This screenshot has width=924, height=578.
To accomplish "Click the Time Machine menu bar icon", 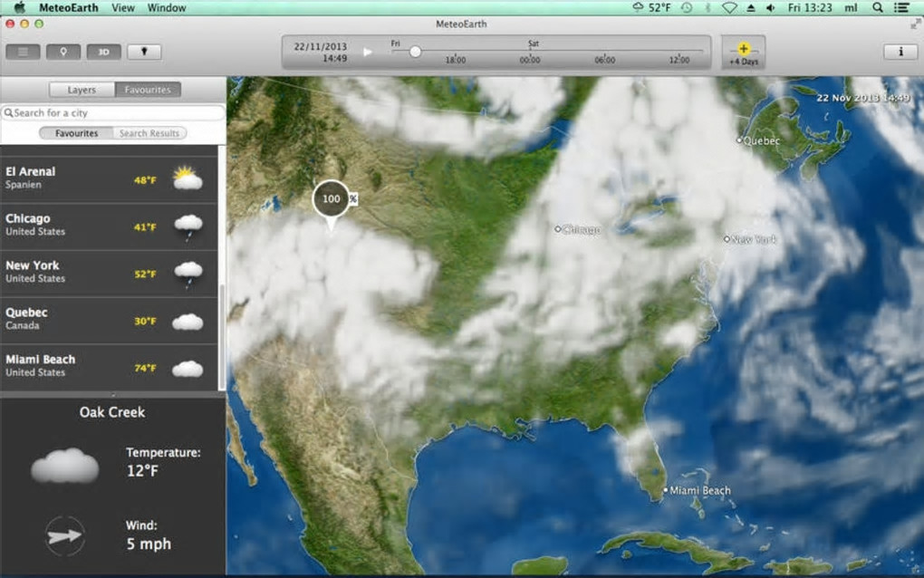I will point(687,7).
